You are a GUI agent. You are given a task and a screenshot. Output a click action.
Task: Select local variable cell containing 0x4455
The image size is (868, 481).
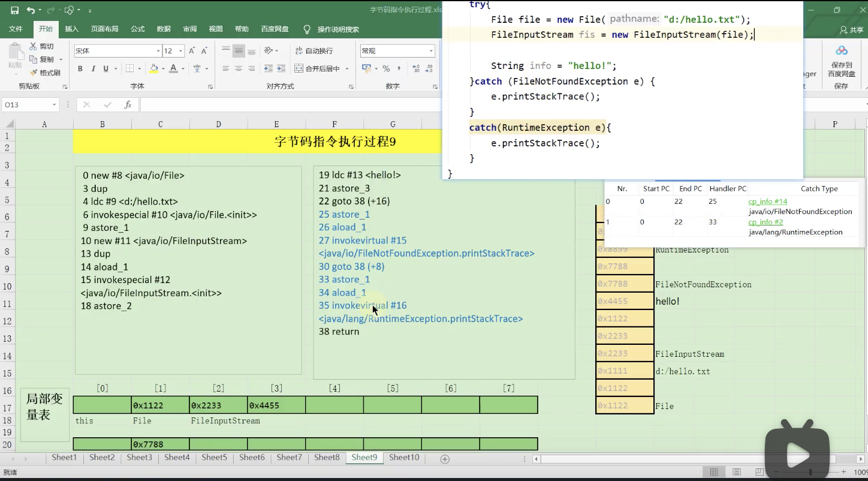[x=276, y=405]
